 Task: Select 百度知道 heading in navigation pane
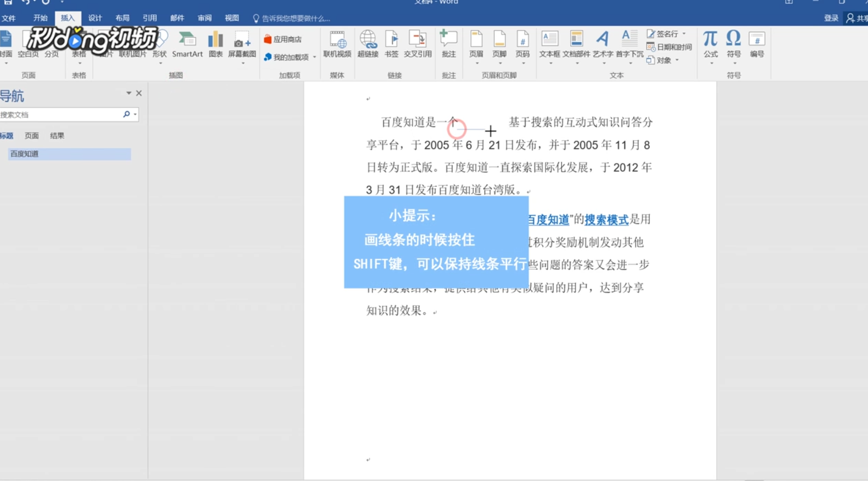click(x=69, y=153)
